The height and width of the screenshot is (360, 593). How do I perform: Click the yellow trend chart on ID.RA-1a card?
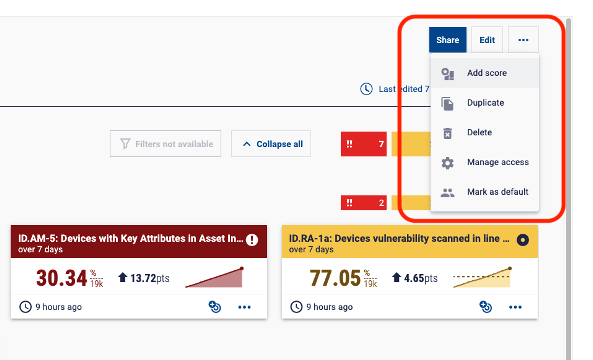coord(483,277)
